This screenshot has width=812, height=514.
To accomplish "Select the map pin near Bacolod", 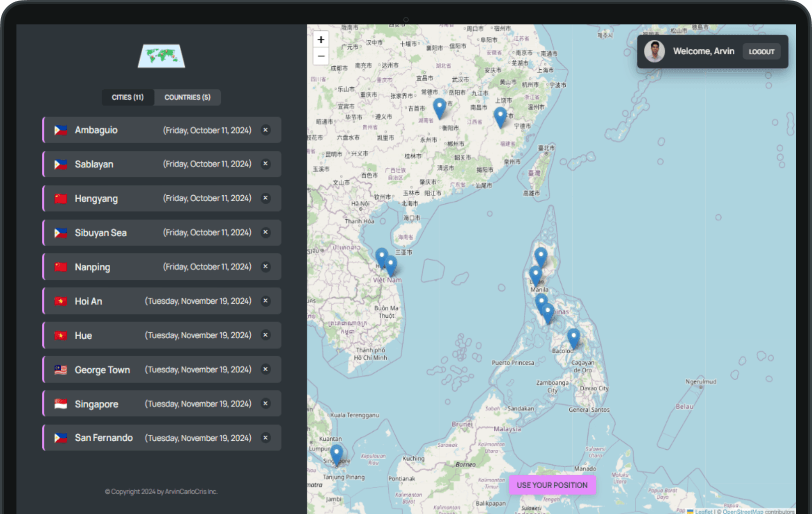I will pos(574,338).
